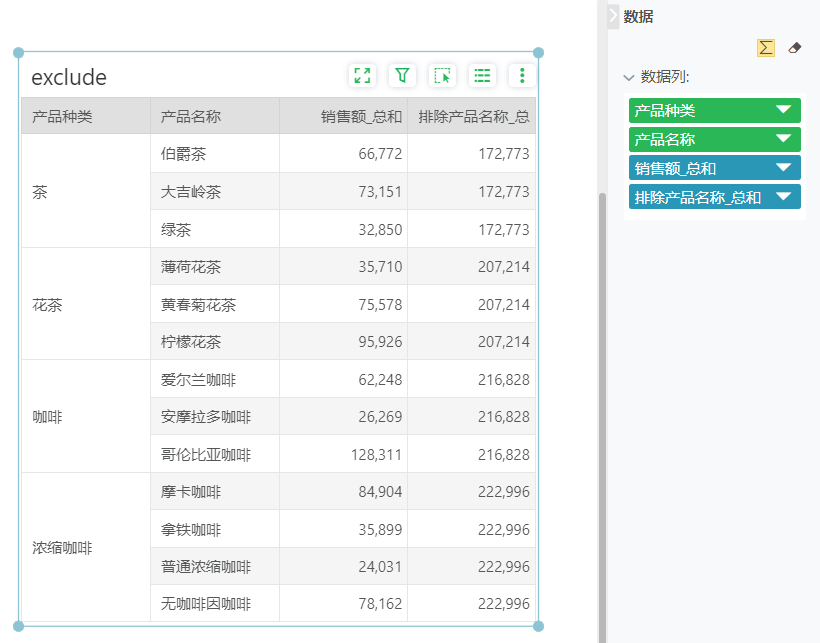Viewport: 820px width, 643px height.
Task: Open dropdown arrow of 产品种类 field
Action: pyautogui.click(x=783, y=110)
